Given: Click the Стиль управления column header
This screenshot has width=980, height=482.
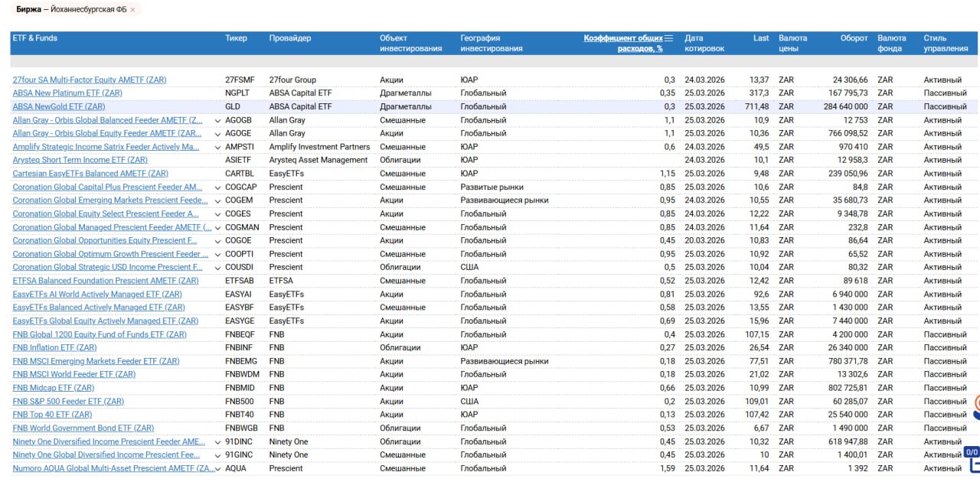Looking at the screenshot, I should pyautogui.click(x=946, y=43).
